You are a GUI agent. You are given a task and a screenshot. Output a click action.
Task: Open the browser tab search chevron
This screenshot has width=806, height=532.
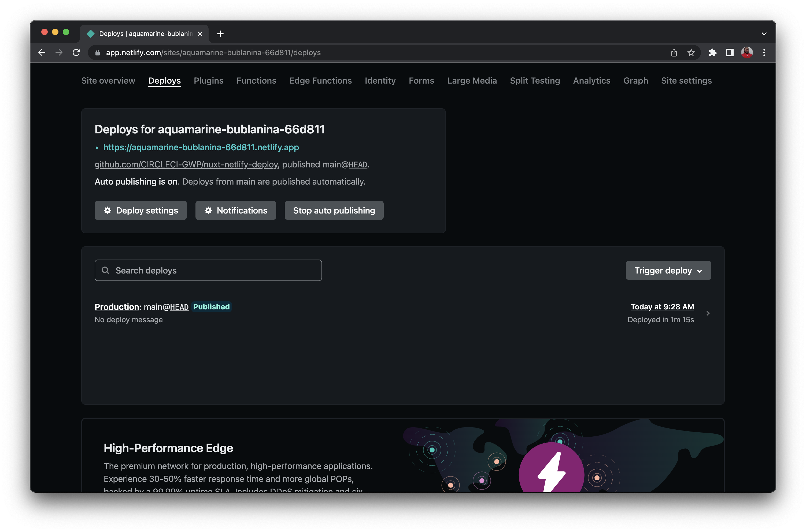764,33
